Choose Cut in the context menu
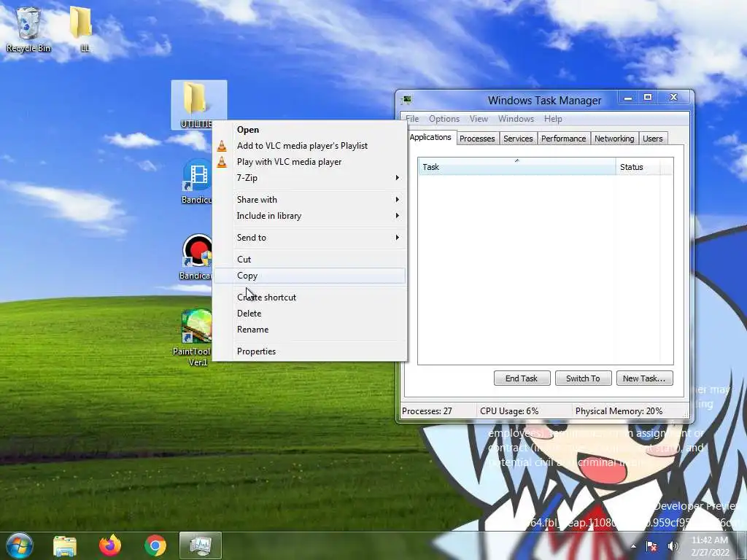747x560 pixels. (309, 260)
